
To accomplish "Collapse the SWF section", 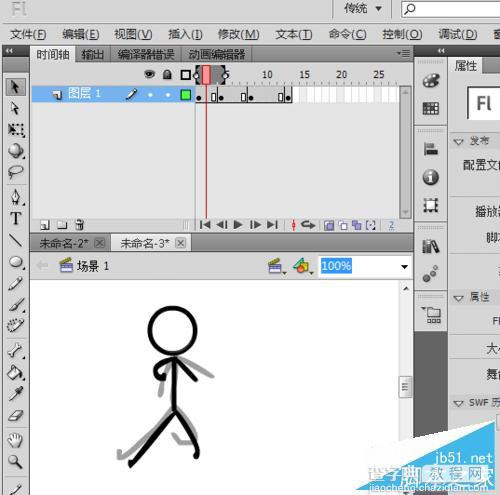I will pos(458,404).
